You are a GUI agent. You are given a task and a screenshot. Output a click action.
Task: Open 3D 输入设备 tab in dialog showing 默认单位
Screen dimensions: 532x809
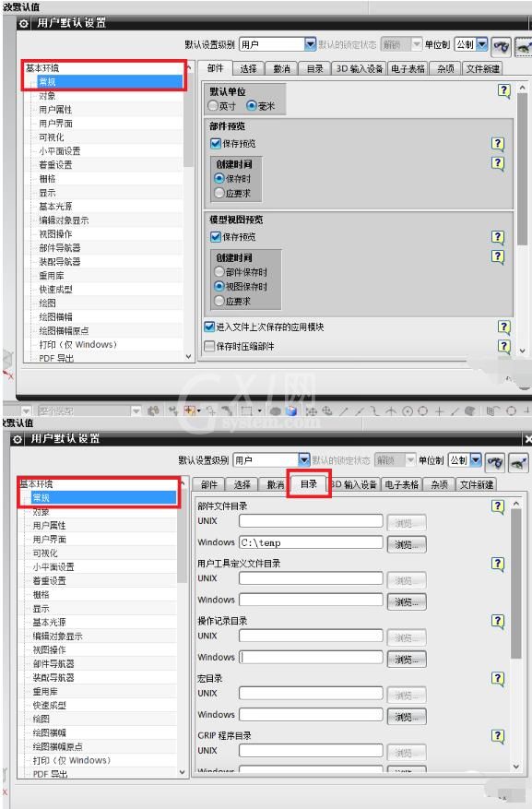360,68
